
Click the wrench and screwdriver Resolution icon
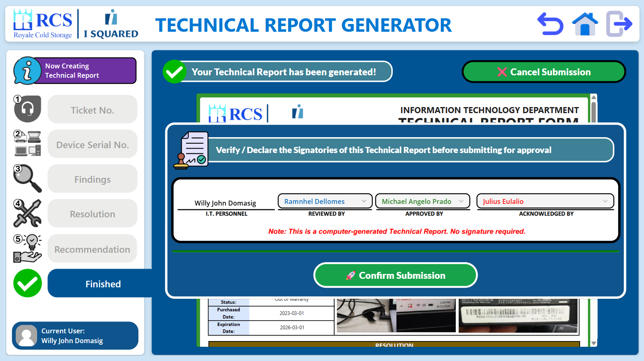[27, 213]
